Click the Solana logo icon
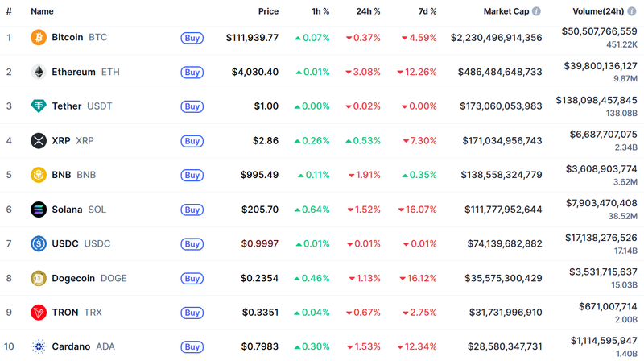This screenshot has width=644, height=361. pos(39,210)
